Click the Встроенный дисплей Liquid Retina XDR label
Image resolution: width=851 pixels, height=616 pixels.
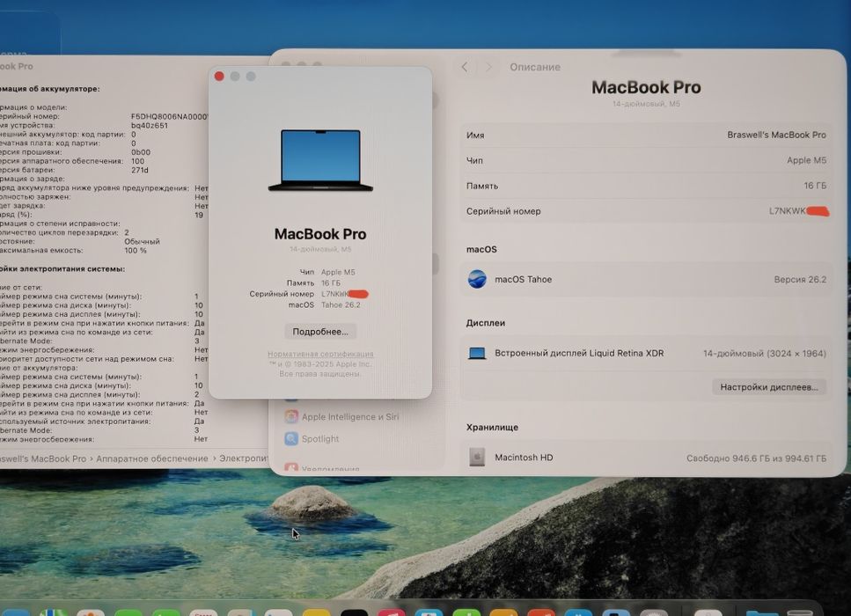point(579,353)
